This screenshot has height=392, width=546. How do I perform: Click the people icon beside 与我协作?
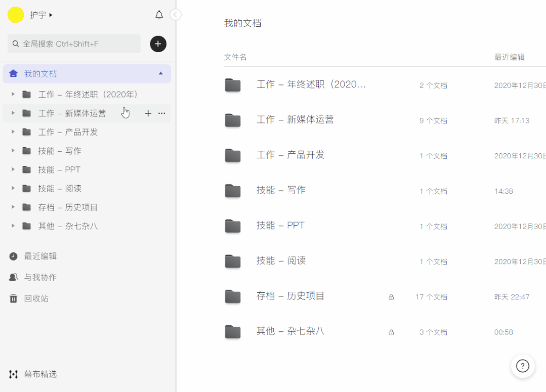[x=13, y=278]
